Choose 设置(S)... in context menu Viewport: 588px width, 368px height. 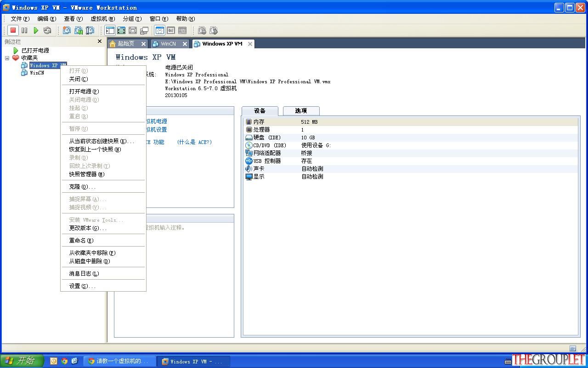tap(103, 286)
